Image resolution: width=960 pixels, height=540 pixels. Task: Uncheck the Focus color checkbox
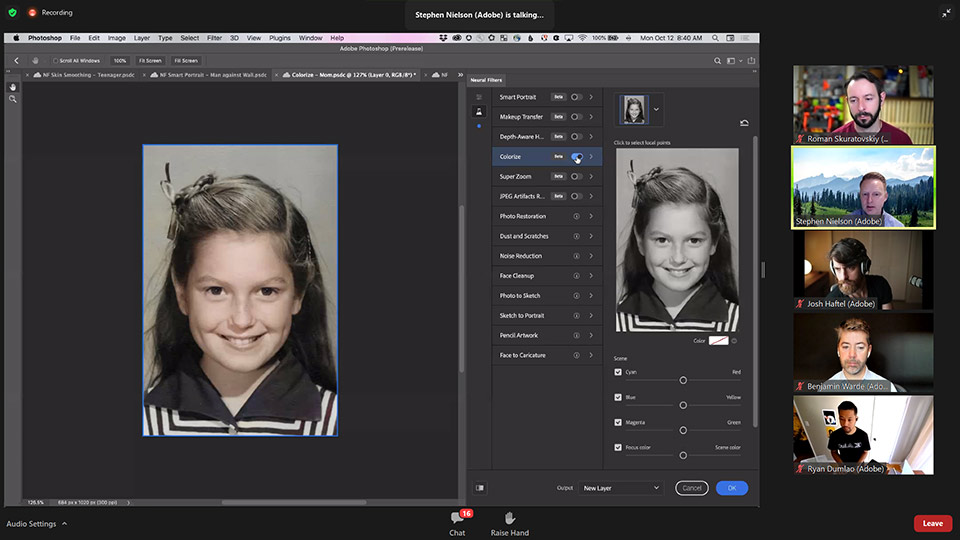(618, 448)
